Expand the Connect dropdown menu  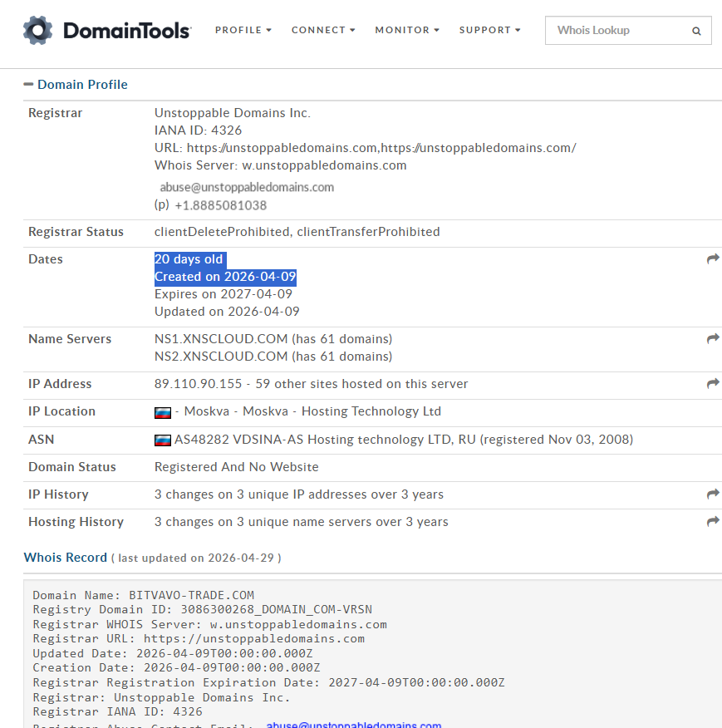[322, 30]
